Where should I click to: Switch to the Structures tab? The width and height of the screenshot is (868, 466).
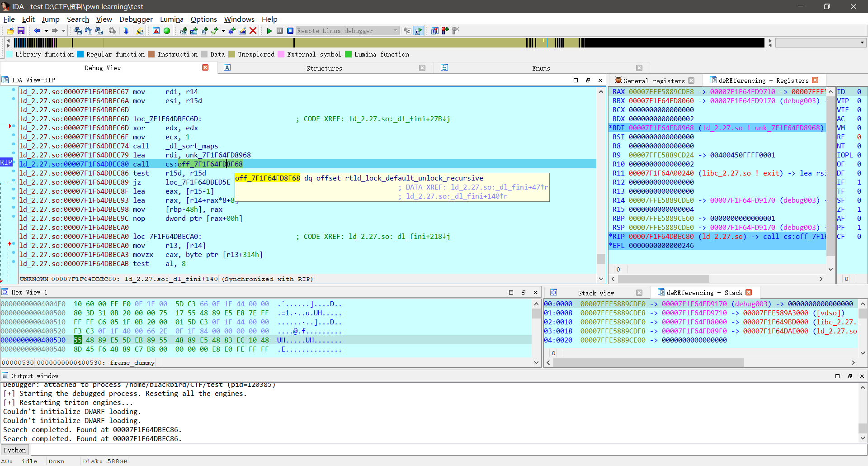tap(324, 68)
